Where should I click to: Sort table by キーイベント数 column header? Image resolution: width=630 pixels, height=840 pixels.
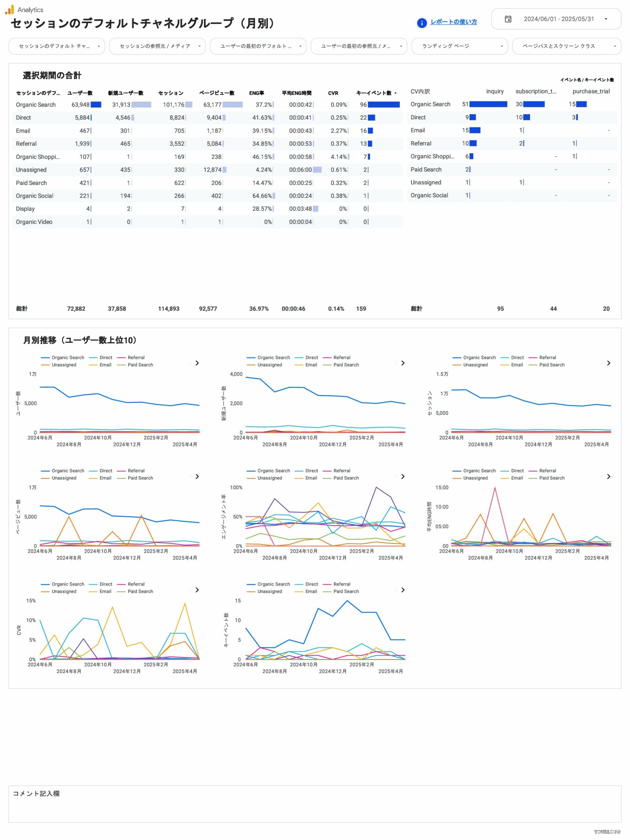(x=374, y=93)
